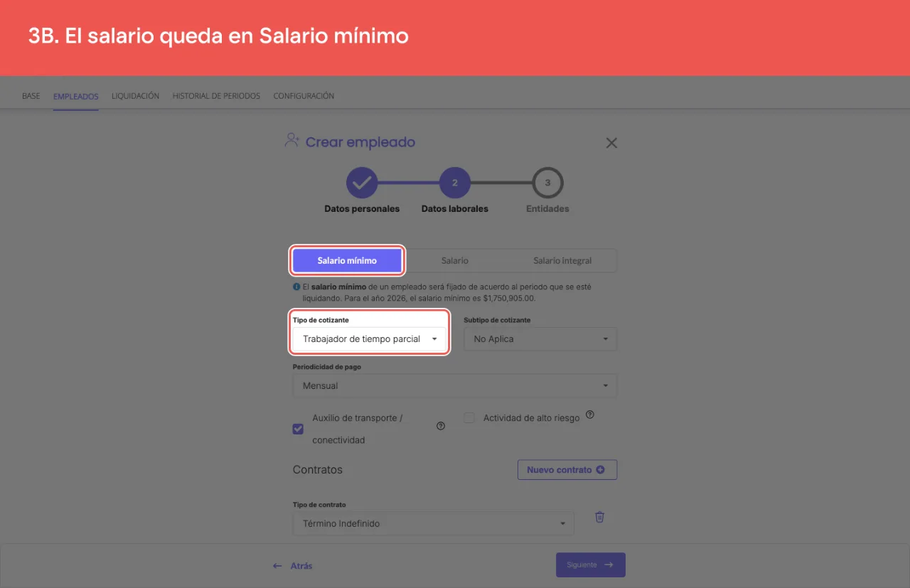This screenshot has height=588, width=910.
Task: Open the EMPLEADOS menu tab
Action: click(76, 96)
